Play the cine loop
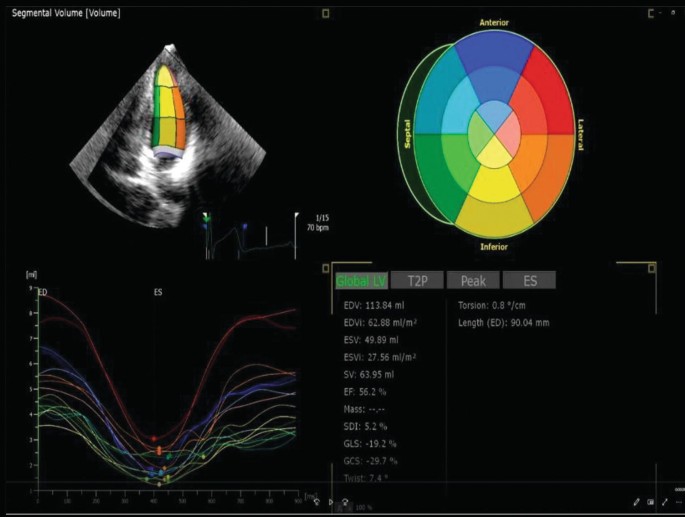Image resolution: width=685 pixels, height=517 pixels. click(331, 502)
